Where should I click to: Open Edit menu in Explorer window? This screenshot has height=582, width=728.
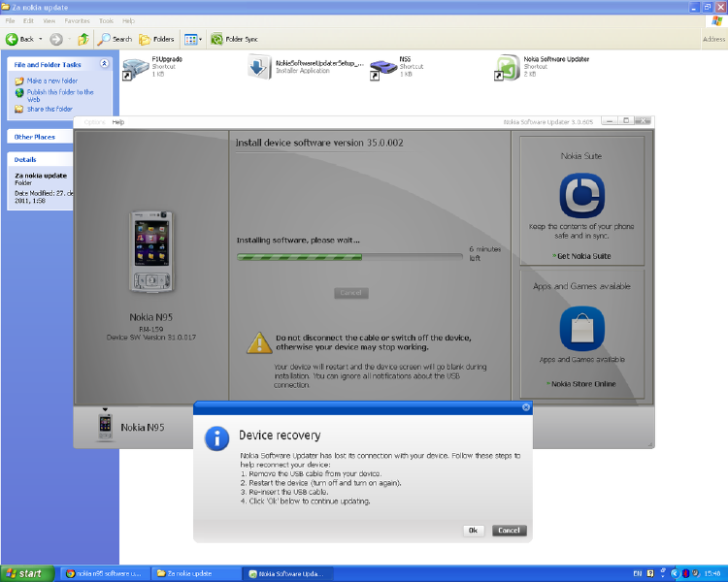point(28,21)
